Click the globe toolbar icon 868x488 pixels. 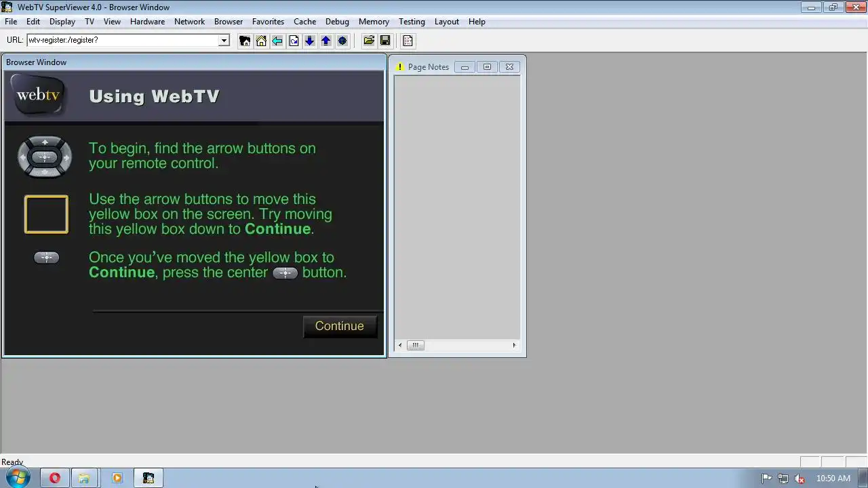[x=342, y=41]
